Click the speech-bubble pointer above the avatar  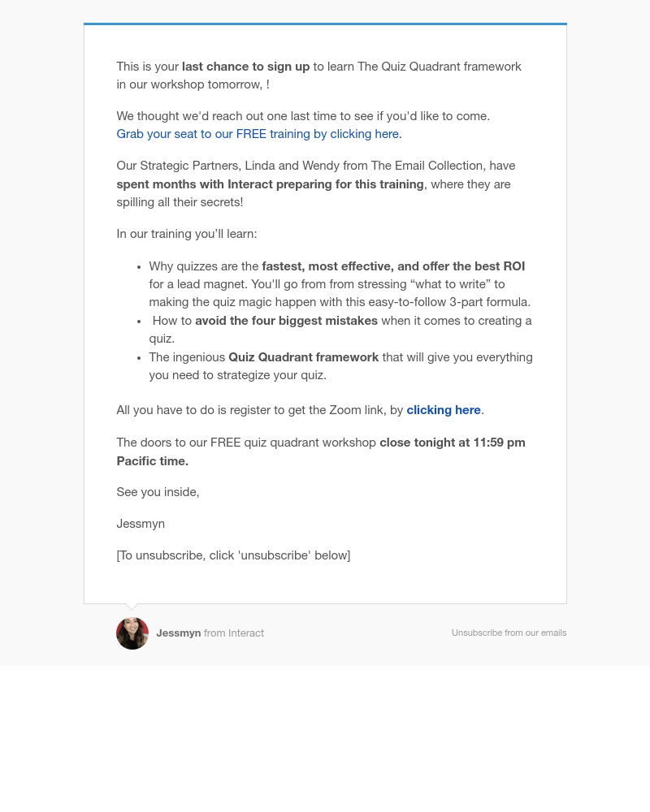(x=132, y=607)
